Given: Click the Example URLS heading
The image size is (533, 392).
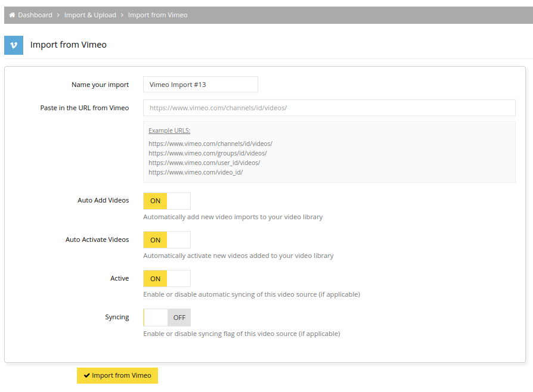Looking at the screenshot, I should point(169,130).
